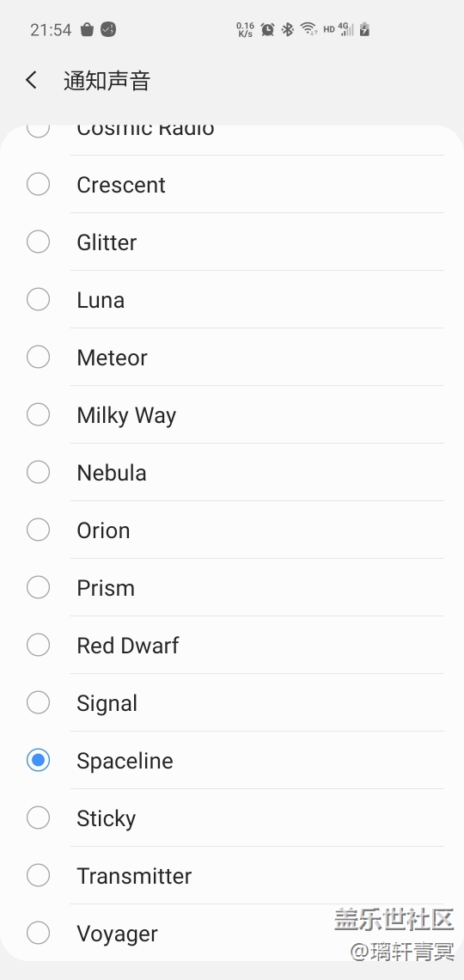Image resolution: width=464 pixels, height=980 pixels.
Task: Tap the Wi-Fi signal status icon
Action: pos(308,28)
